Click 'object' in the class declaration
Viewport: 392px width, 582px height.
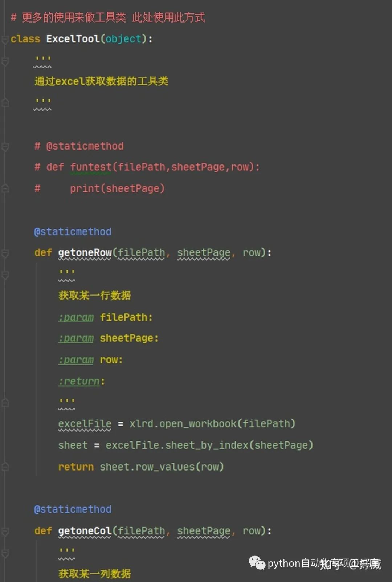coord(123,39)
